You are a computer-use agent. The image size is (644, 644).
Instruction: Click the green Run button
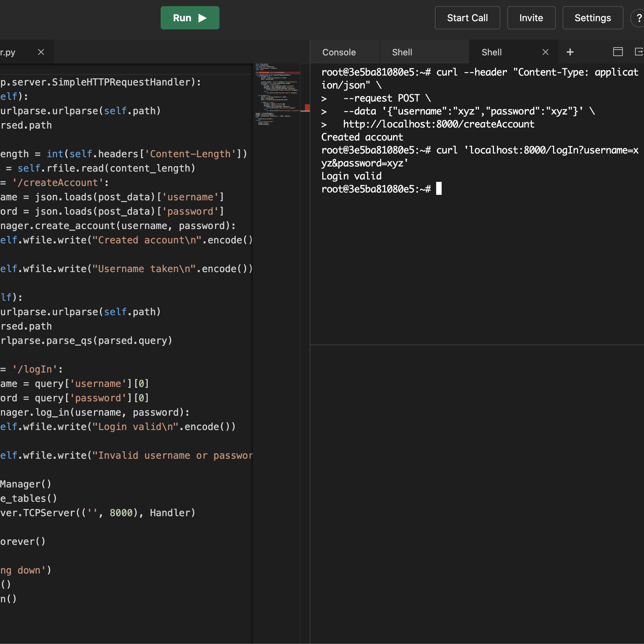[190, 18]
